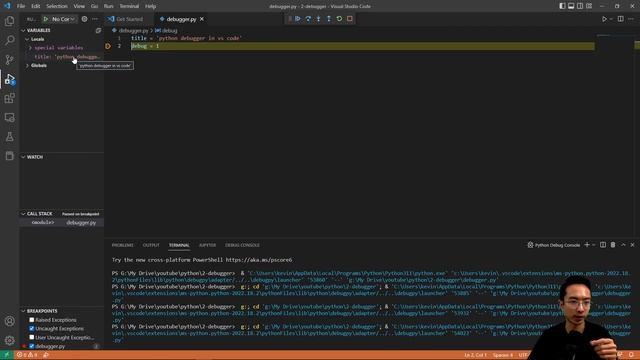Select the <module> call stack frame

point(61,223)
